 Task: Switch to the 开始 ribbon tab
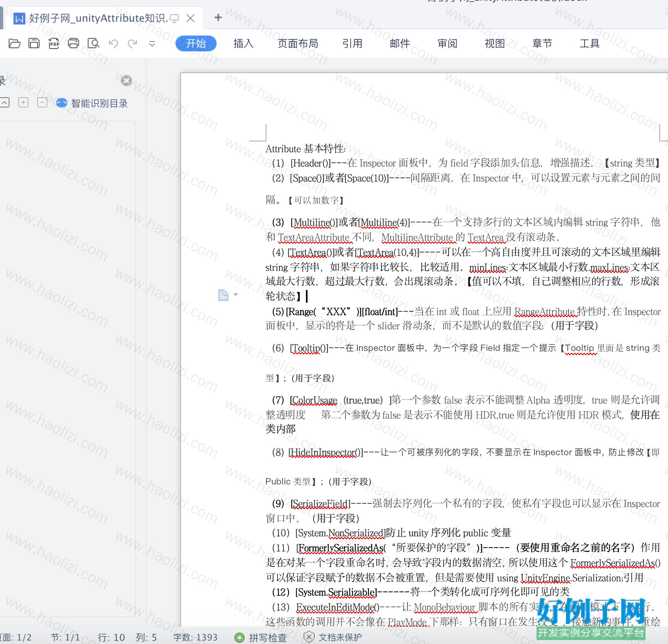pyautogui.click(x=196, y=43)
